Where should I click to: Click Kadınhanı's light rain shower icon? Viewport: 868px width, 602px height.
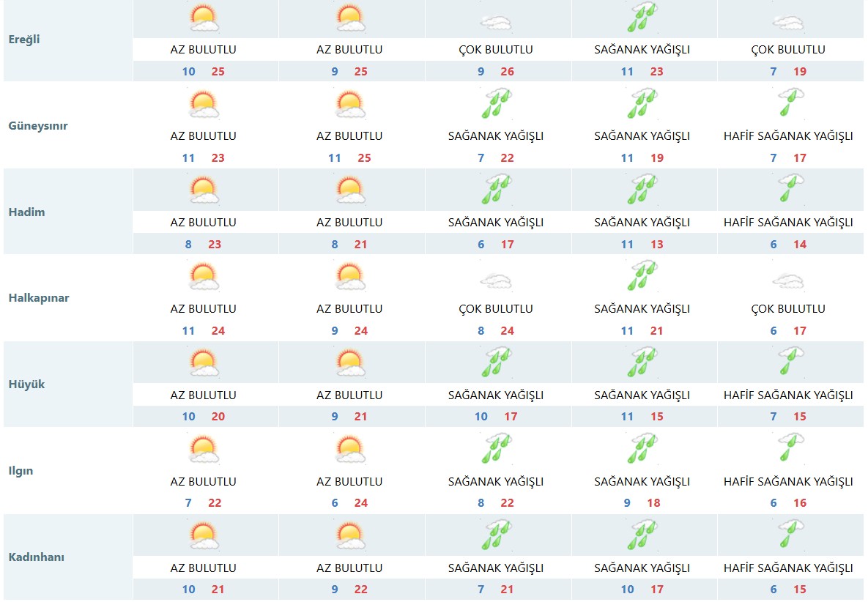pos(789,535)
